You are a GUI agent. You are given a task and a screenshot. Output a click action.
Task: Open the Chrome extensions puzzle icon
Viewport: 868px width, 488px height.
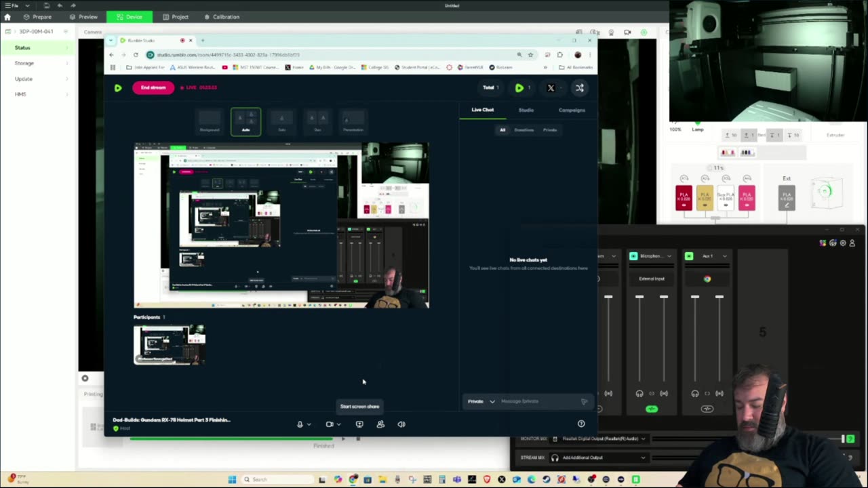[x=559, y=55]
